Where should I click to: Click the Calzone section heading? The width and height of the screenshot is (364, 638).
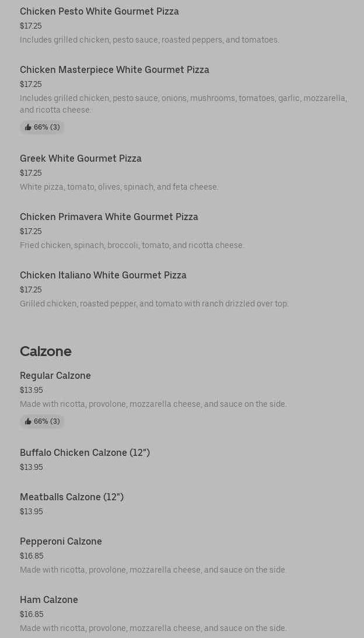pyautogui.click(x=45, y=351)
